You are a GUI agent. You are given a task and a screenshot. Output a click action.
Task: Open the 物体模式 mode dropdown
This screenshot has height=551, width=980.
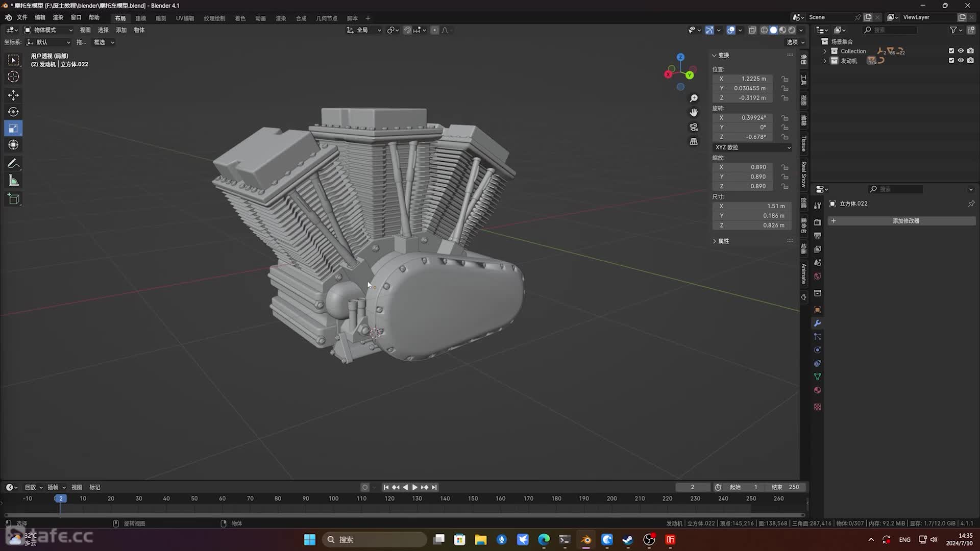tap(48, 30)
